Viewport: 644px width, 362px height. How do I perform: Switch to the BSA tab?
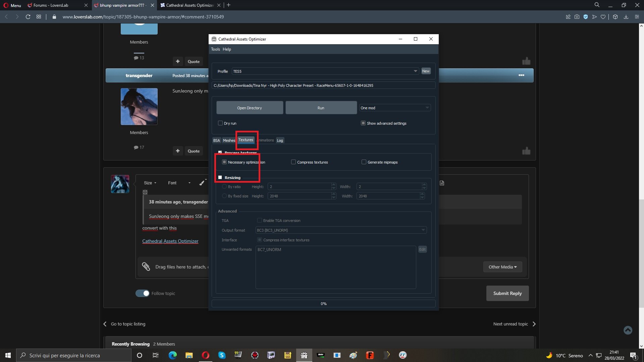[x=217, y=140]
